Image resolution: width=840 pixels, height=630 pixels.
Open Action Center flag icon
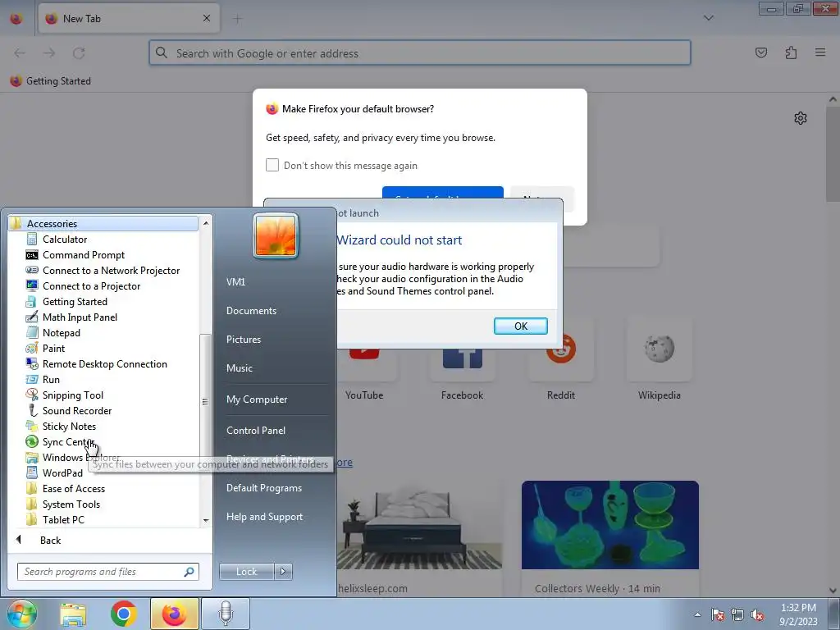[x=717, y=615]
